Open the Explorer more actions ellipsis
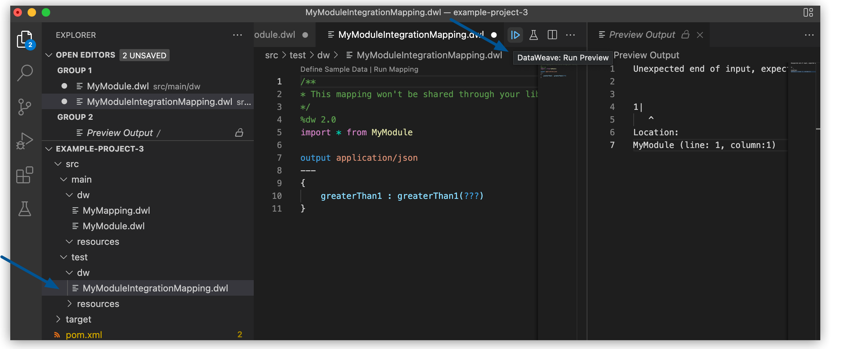The height and width of the screenshot is (349, 868). point(237,35)
